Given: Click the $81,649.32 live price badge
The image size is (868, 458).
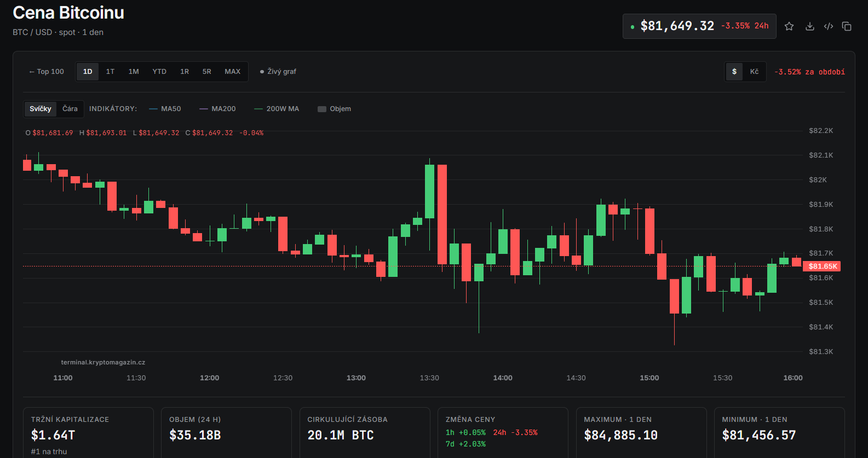Looking at the screenshot, I should pos(699,26).
